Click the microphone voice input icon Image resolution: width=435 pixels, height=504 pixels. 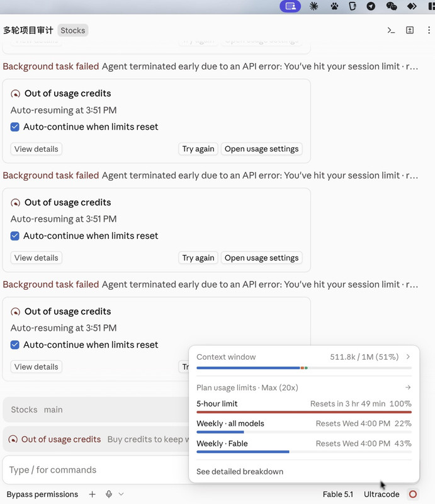click(x=109, y=494)
